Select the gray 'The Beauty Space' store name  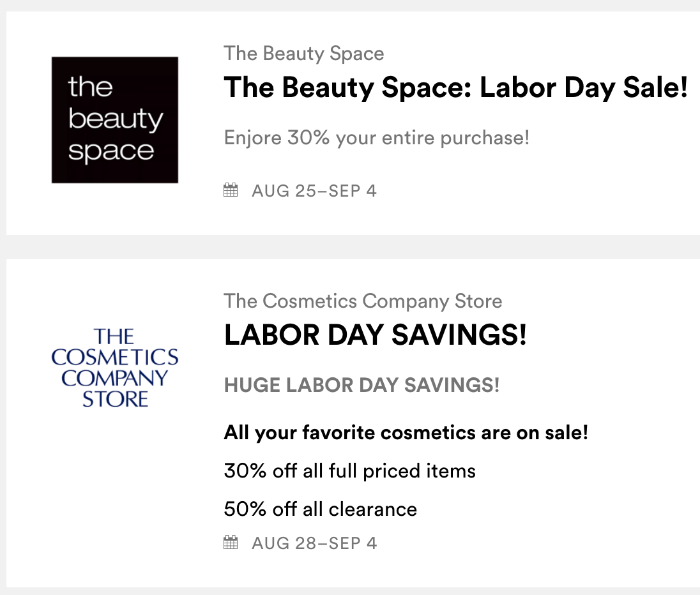pyautogui.click(x=304, y=54)
